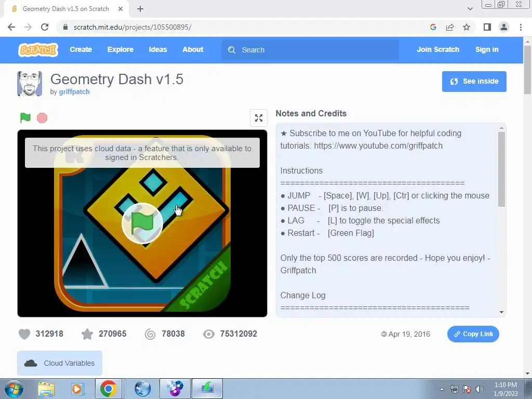The image size is (532, 399).
Task: Click the favorite star icon
Action: (87, 334)
